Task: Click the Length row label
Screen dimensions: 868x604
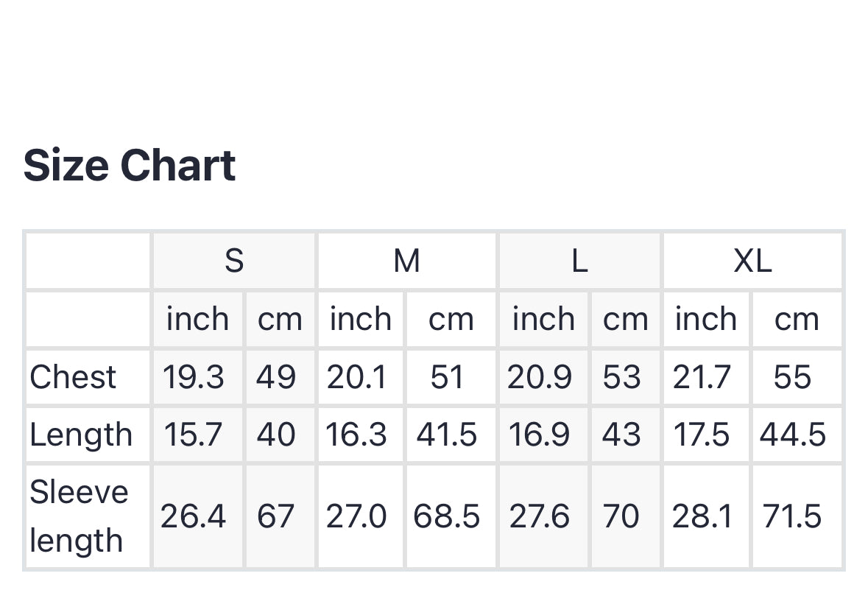Action: coord(81,435)
